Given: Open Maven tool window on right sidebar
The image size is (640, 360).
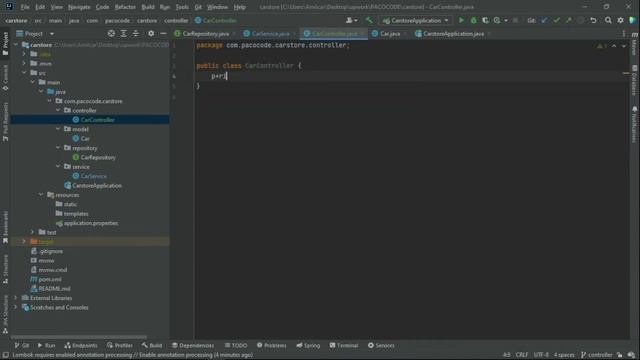Looking at the screenshot, I should tap(634, 44).
